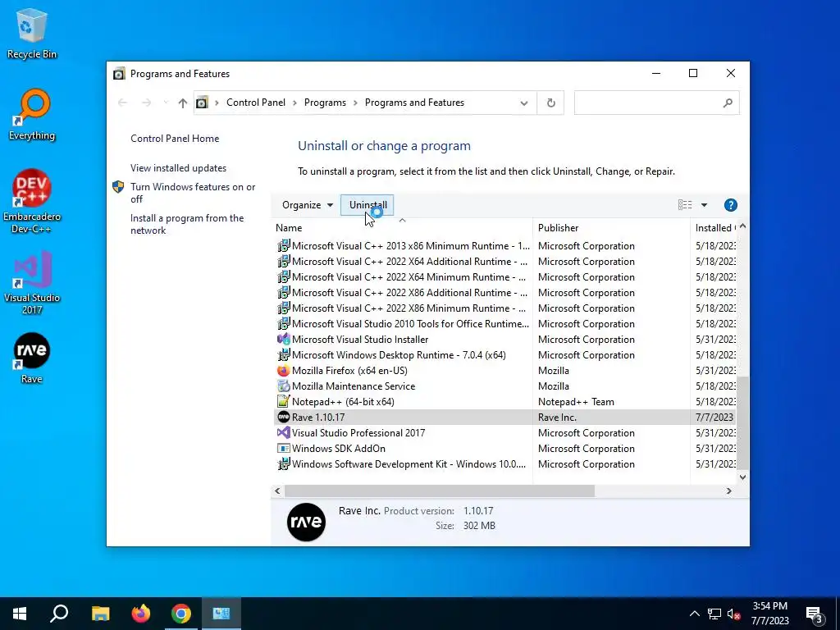Image resolution: width=840 pixels, height=630 pixels.
Task: Go up one level with the up arrow
Action: 183,103
